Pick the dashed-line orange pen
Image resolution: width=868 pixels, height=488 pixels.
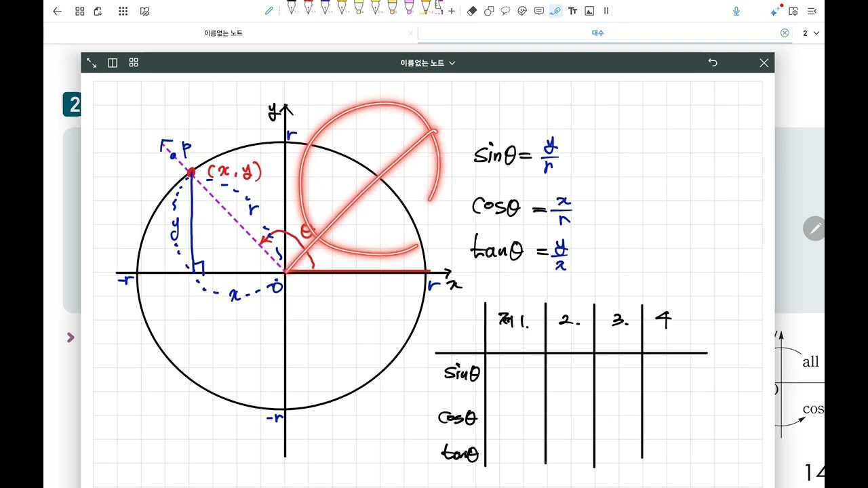tap(426, 8)
